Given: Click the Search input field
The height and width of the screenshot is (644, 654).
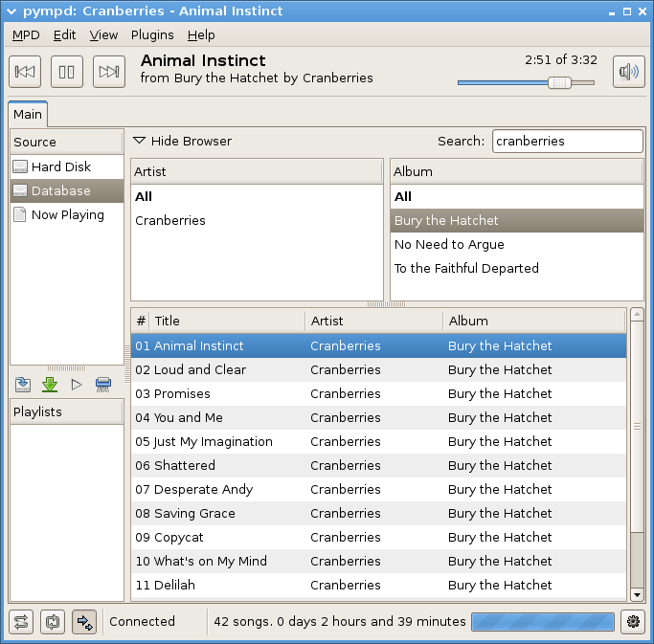Looking at the screenshot, I should pyautogui.click(x=567, y=141).
